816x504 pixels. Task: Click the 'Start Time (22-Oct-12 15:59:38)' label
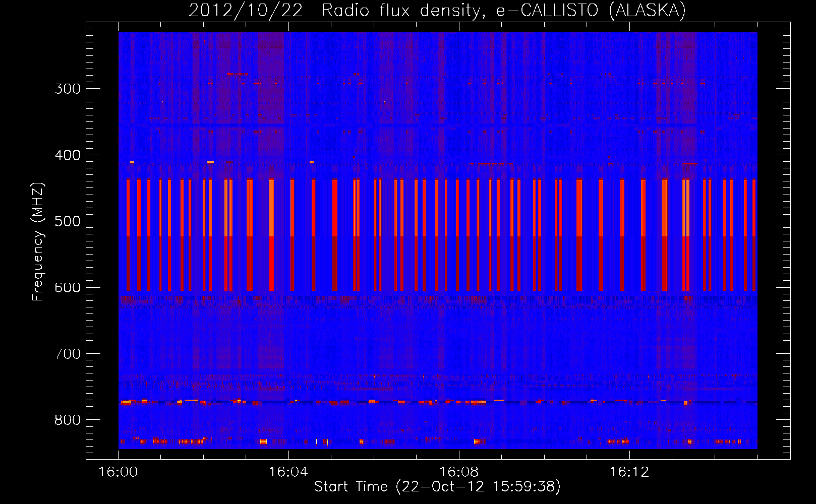pyautogui.click(x=437, y=487)
